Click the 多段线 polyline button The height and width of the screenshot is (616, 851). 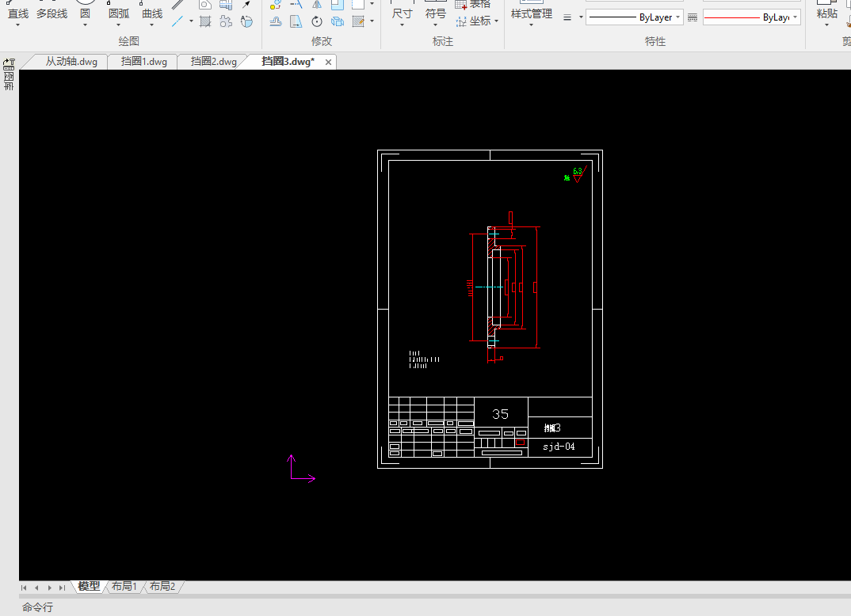tap(52, 13)
